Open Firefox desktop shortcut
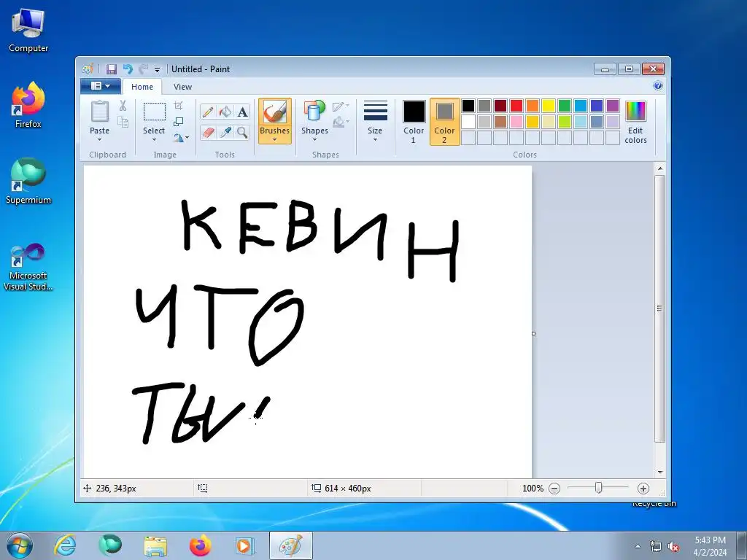747x560 pixels. 28,105
